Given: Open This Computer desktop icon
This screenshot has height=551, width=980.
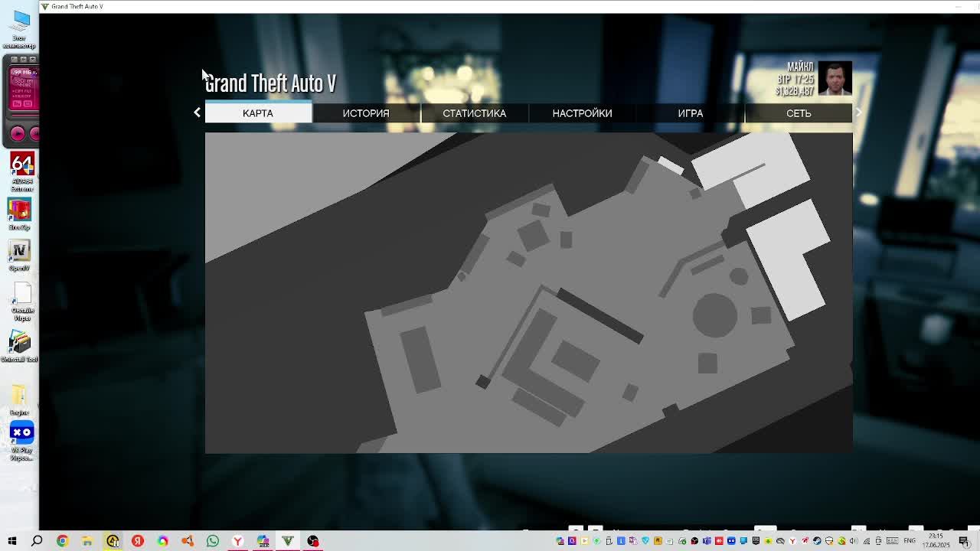Looking at the screenshot, I should coord(21,29).
